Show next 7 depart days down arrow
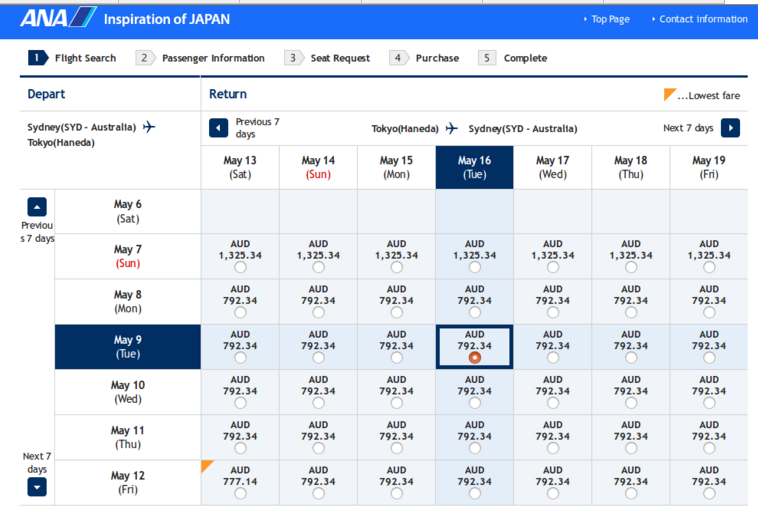758x511 pixels. [37, 487]
